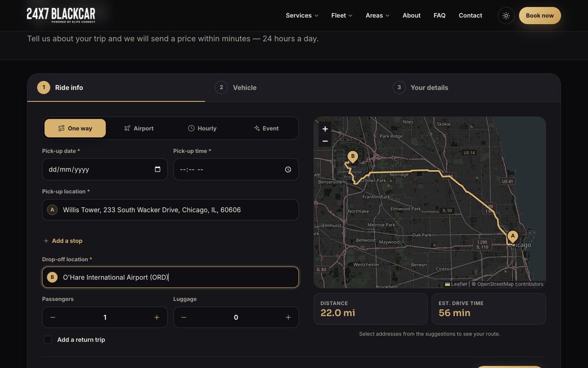Click the luggage count value 0
The width and height of the screenshot is (588, 368).
(x=236, y=317)
